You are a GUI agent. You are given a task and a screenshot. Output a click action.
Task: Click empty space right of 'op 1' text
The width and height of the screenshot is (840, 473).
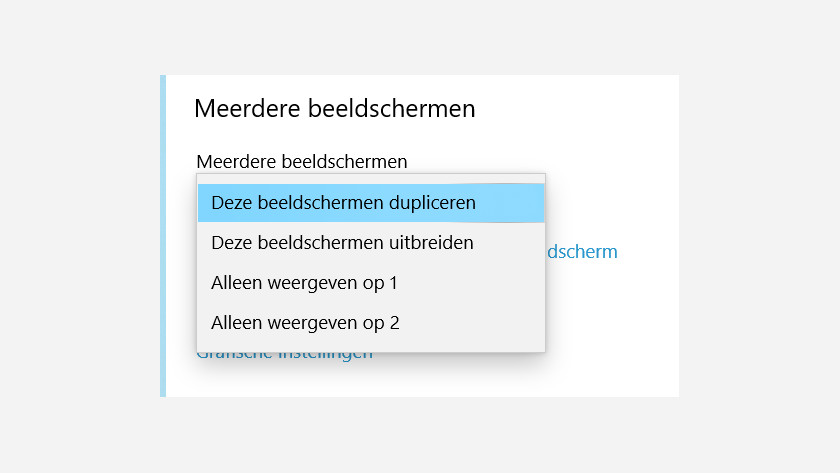(471, 283)
